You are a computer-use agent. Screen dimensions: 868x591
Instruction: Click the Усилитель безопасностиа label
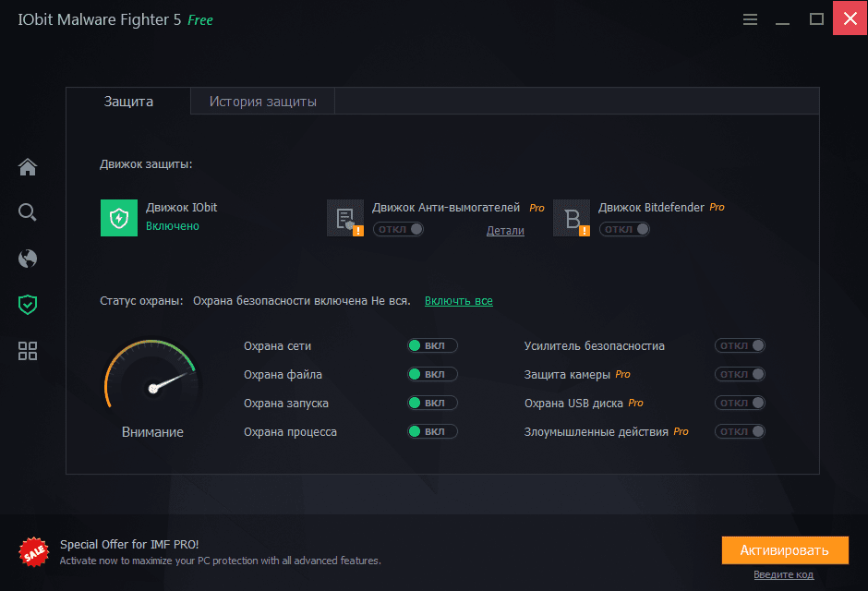pyautogui.click(x=595, y=346)
